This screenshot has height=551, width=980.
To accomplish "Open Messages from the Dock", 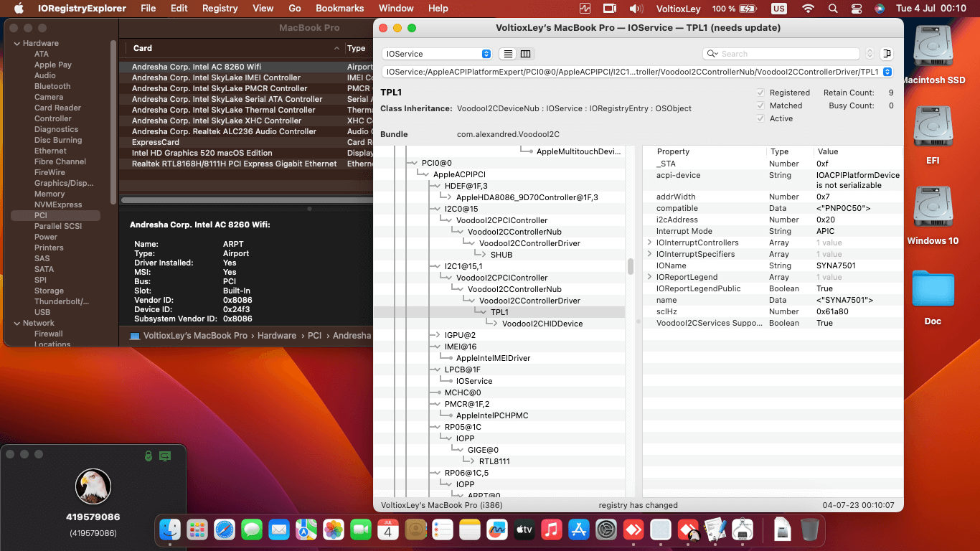I will [252, 530].
